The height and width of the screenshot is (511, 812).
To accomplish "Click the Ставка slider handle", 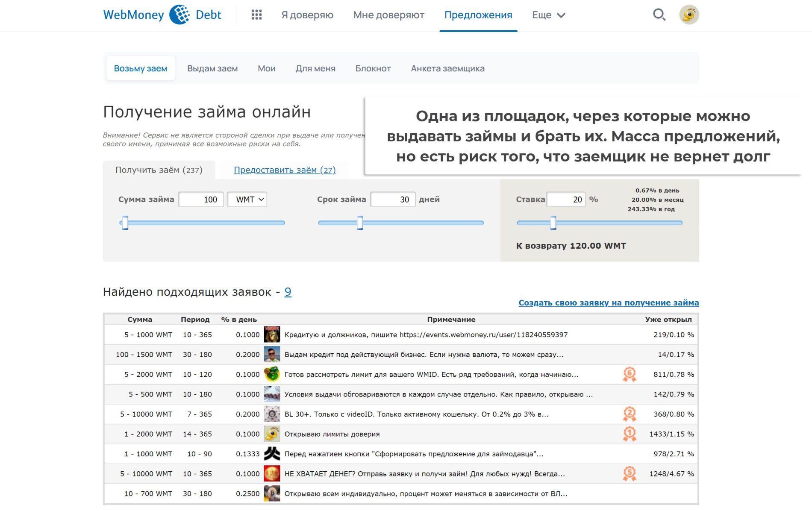I will pyautogui.click(x=553, y=223).
